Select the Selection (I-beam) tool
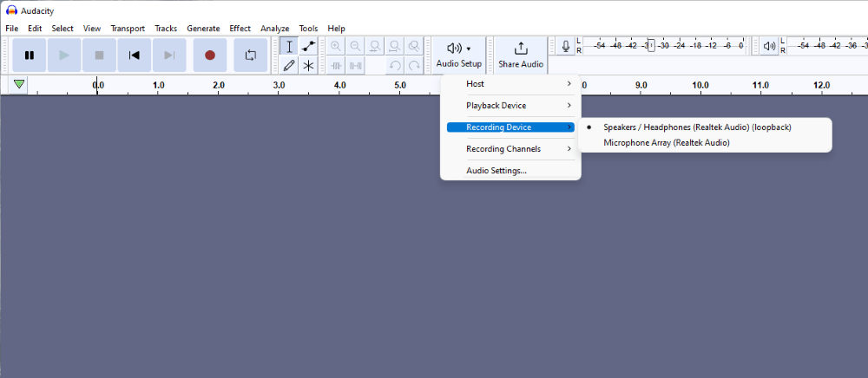Screen dimensions: 868x378 pyautogui.click(x=289, y=47)
